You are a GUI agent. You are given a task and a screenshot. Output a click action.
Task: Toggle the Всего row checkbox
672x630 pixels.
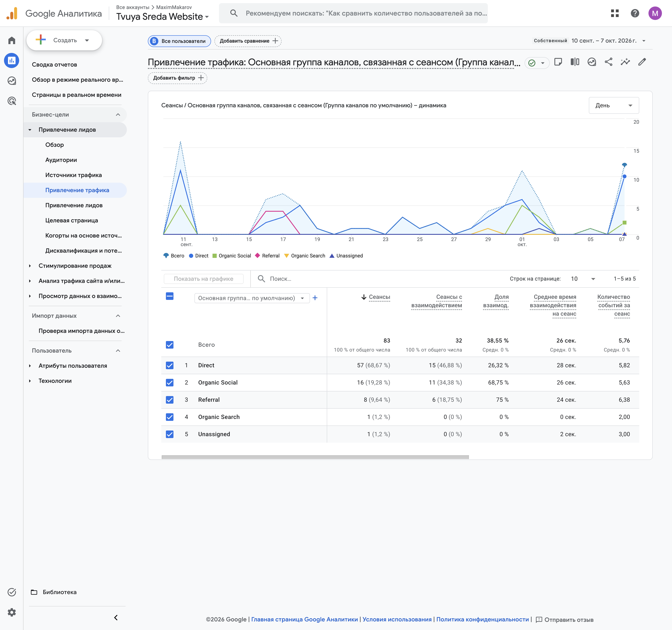pyautogui.click(x=170, y=345)
